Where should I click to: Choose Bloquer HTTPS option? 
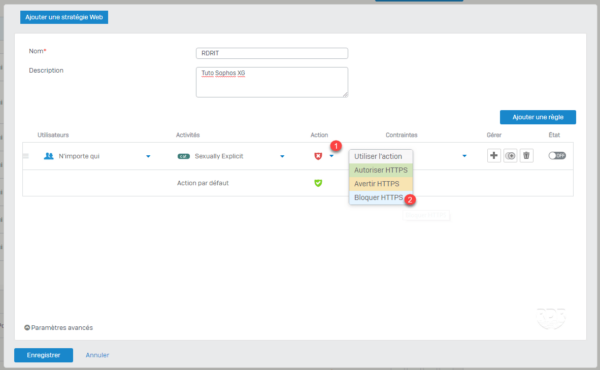[381, 198]
